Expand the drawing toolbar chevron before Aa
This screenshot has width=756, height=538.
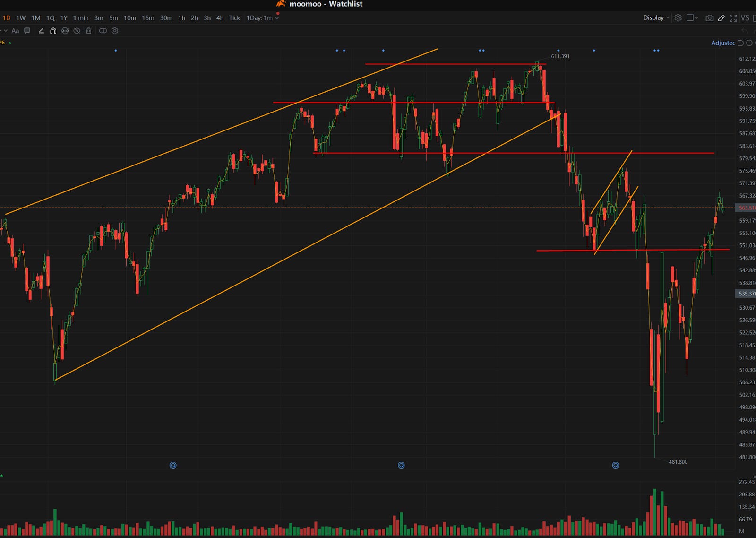coord(5,31)
